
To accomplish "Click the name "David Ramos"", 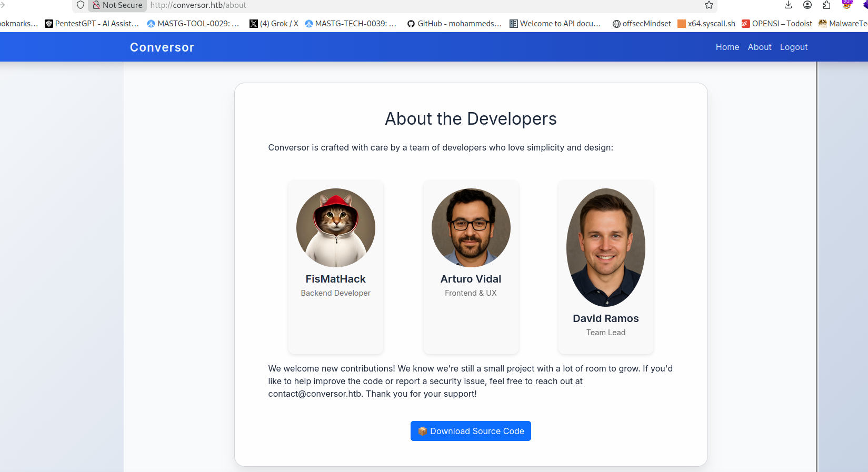I will tap(606, 318).
